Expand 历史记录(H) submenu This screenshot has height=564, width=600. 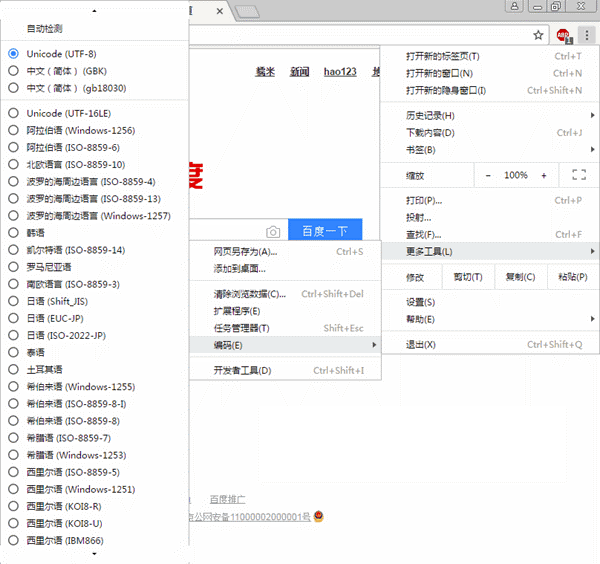[x=490, y=116]
